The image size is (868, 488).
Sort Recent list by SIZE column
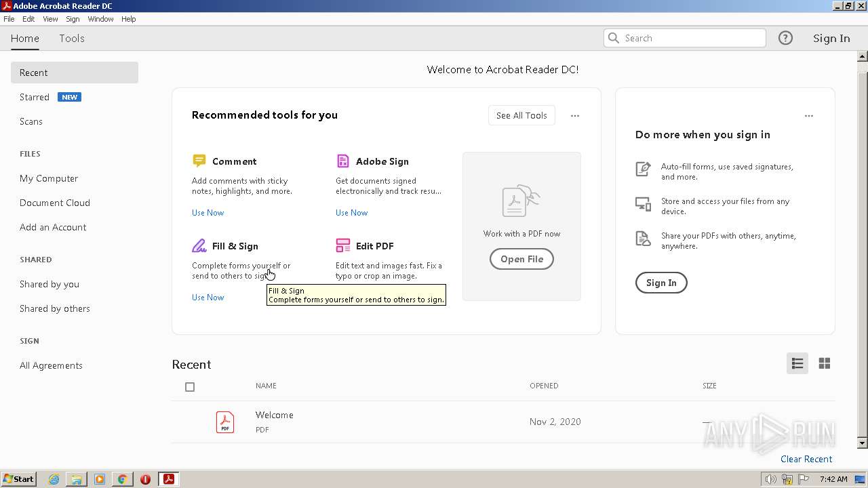pos(709,386)
